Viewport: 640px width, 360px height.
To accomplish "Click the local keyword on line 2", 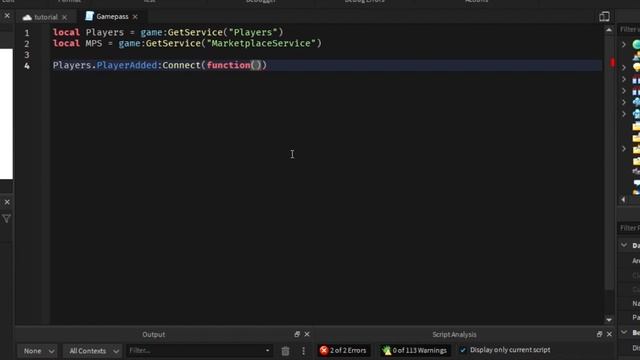I will [66, 43].
